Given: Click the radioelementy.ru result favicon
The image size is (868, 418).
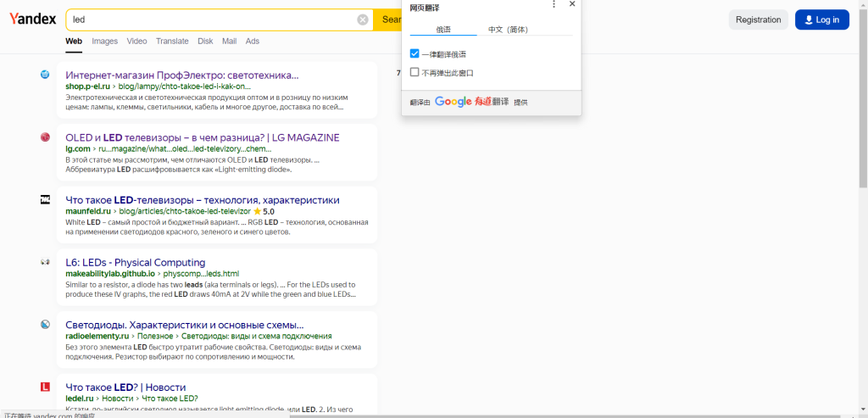Looking at the screenshot, I should 45,325.
